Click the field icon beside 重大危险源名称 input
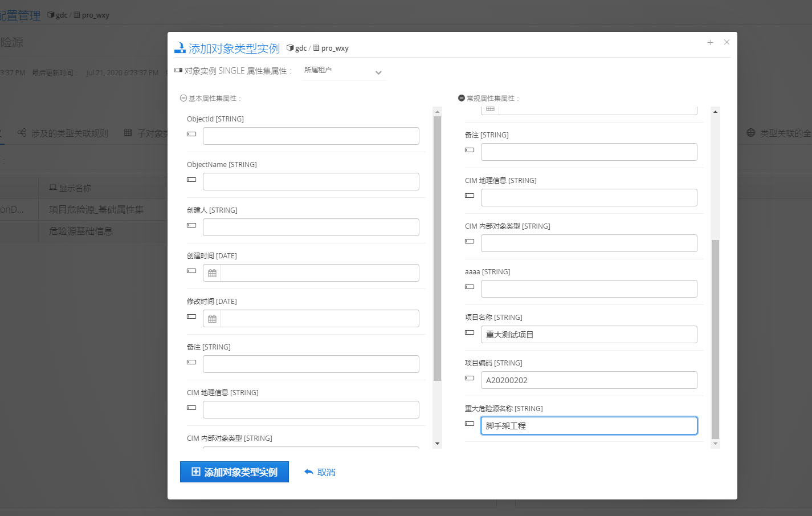 (470, 424)
